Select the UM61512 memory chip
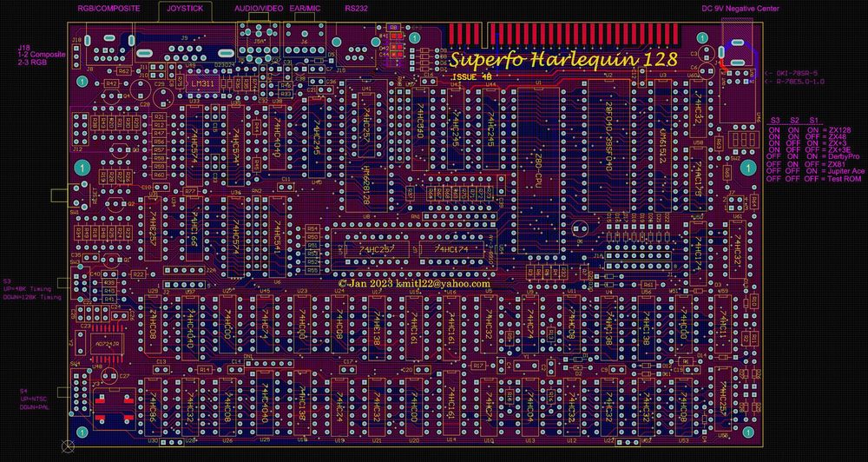The width and height of the screenshot is (868, 462). click(662, 145)
